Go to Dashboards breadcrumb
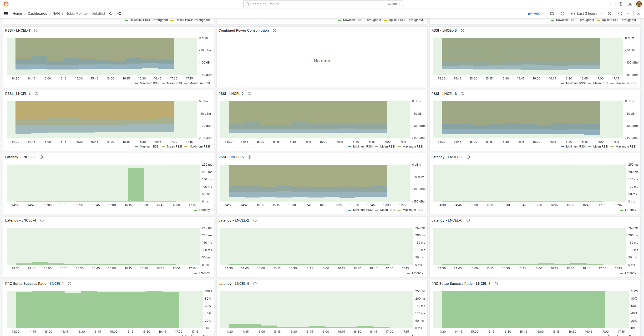644x336 pixels. (x=37, y=14)
